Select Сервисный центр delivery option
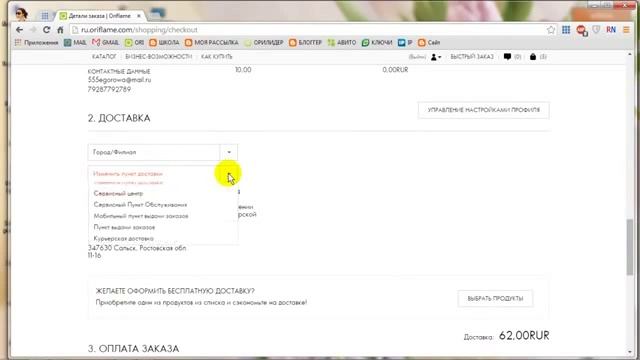 pyautogui.click(x=118, y=193)
